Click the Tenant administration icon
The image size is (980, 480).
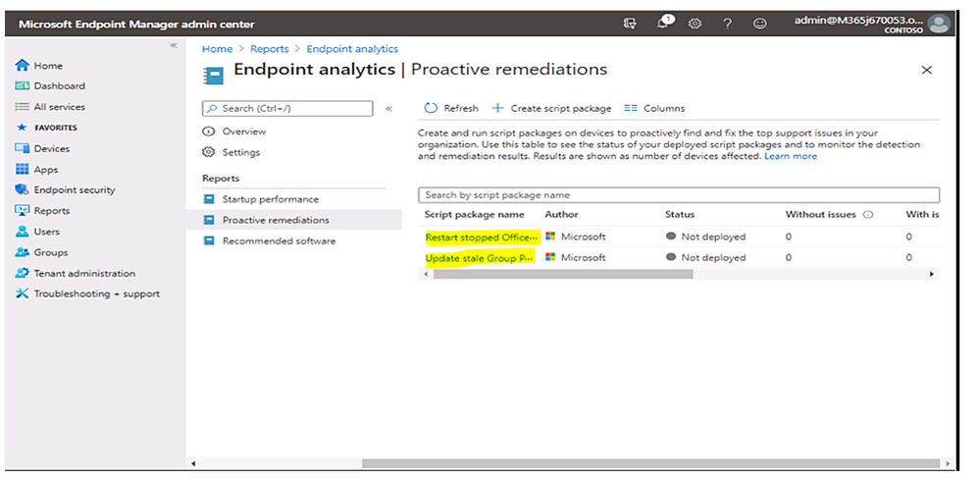[23, 273]
